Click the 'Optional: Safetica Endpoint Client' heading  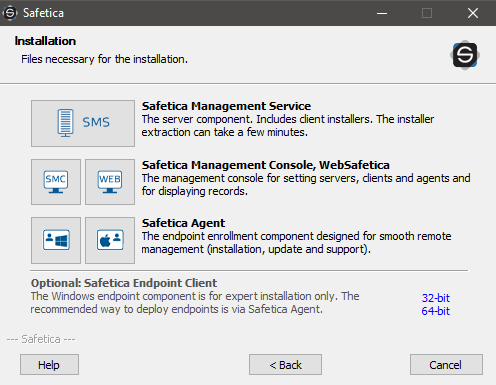tap(124, 283)
